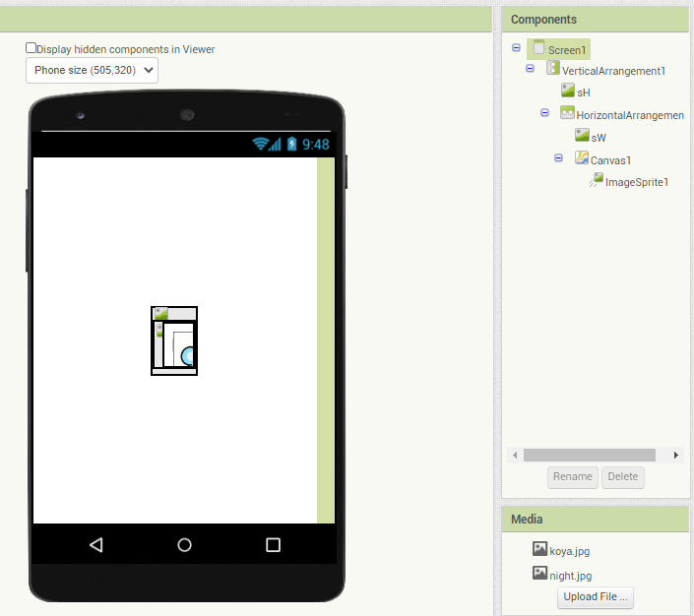Click the koya.jpg file icon
The width and height of the screenshot is (694, 616).
(x=539, y=549)
